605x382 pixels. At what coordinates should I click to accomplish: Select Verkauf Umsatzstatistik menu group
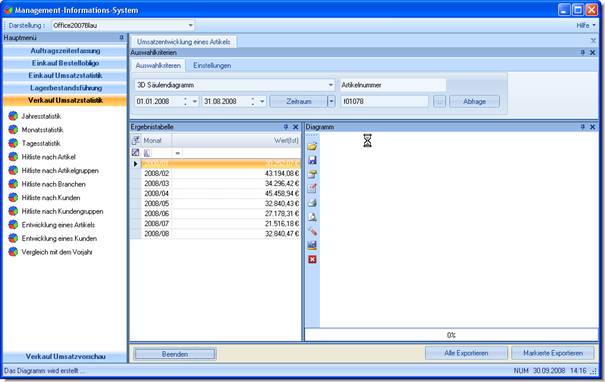pyautogui.click(x=65, y=100)
